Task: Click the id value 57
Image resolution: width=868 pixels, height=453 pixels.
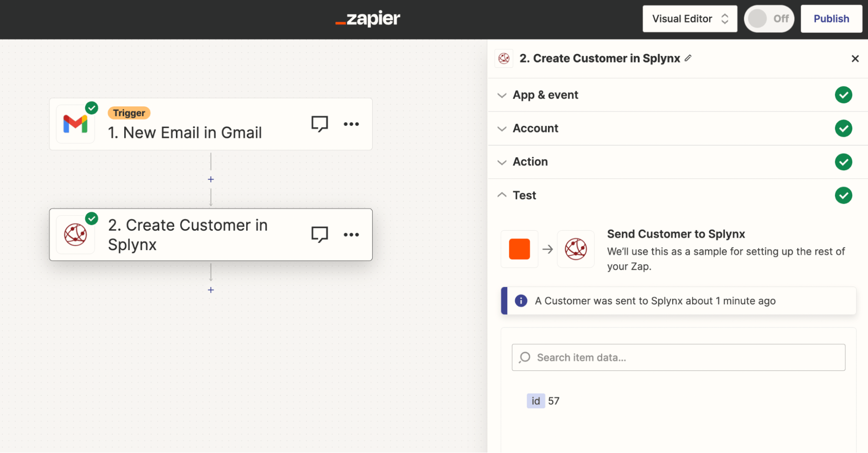Action: tap(554, 401)
